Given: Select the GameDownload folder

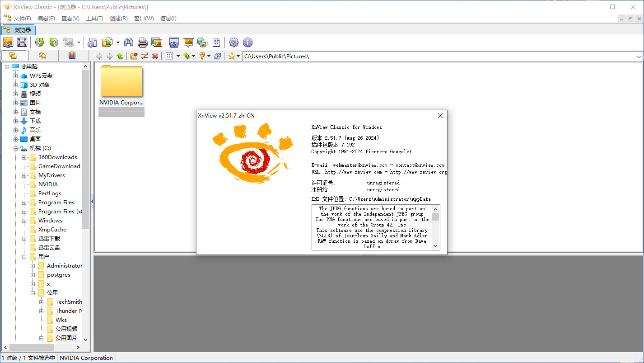Looking at the screenshot, I should 59,166.
